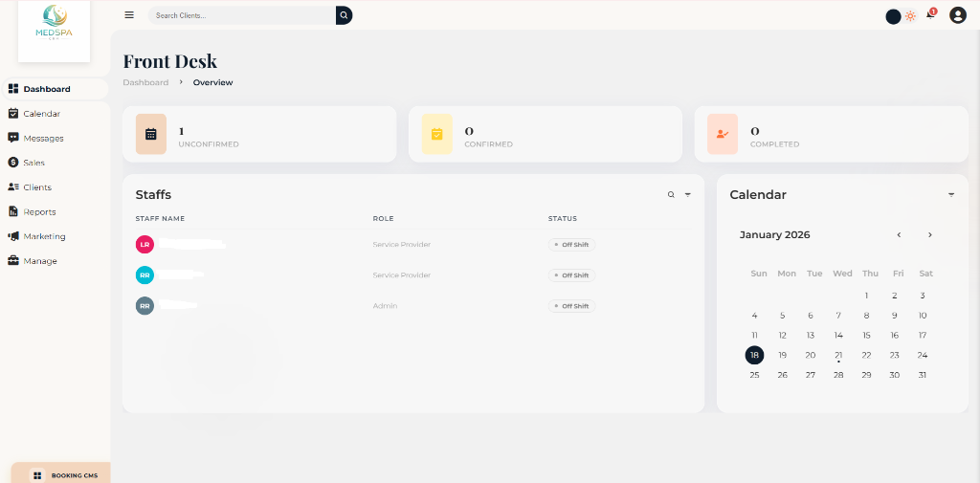Click the January 2026 month label
The image size is (980, 483).
[x=775, y=235]
